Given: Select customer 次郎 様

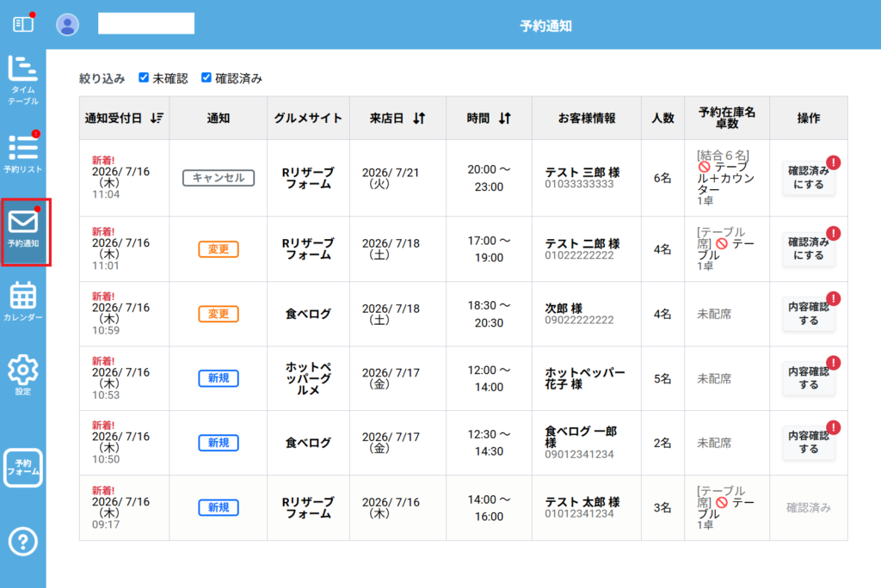Looking at the screenshot, I should [x=564, y=309].
